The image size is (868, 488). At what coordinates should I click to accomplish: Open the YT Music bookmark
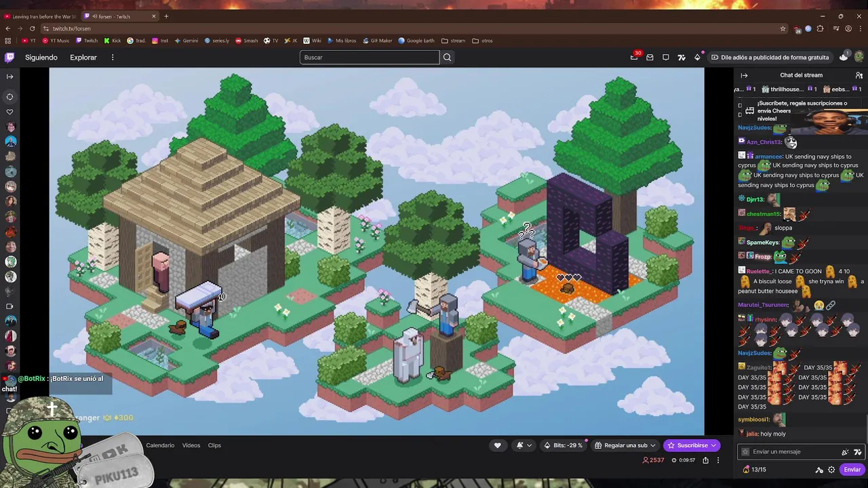coord(56,41)
